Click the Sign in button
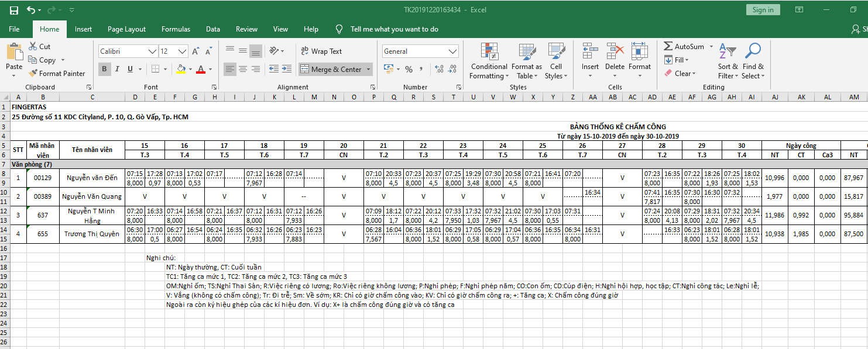The image size is (868, 349). [x=763, y=10]
